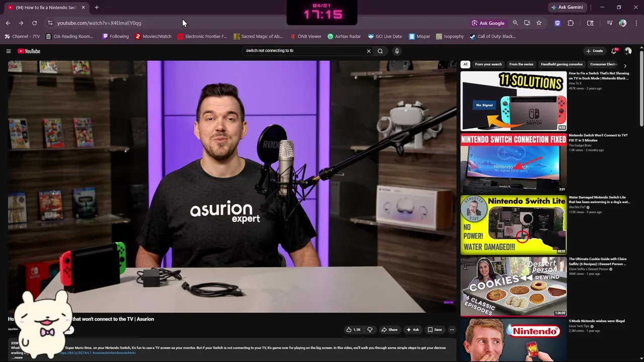Click Linus Tech Tips channel name
The width and height of the screenshot is (644, 362).
coord(579,326)
